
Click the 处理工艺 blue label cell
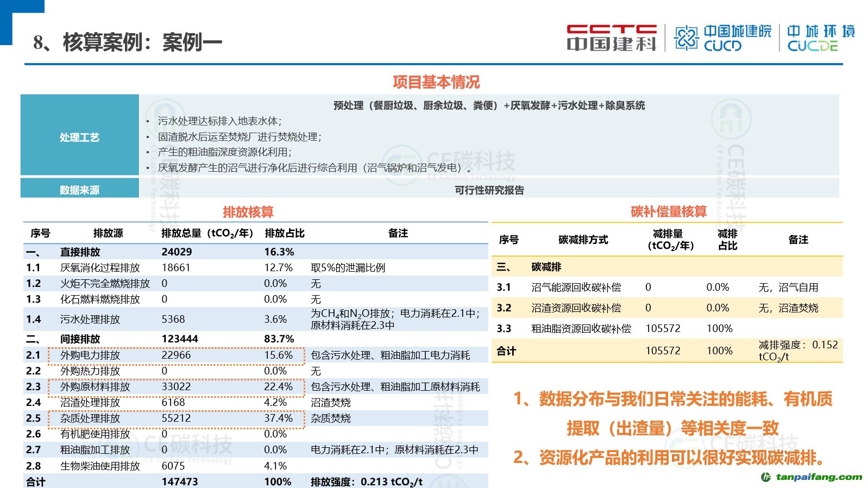coord(80,137)
